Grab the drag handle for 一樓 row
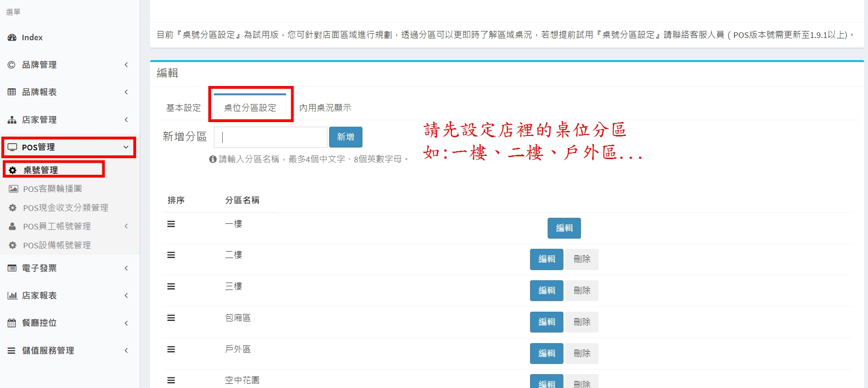Screen dimensions: 868x388 click(x=171, y=224)
